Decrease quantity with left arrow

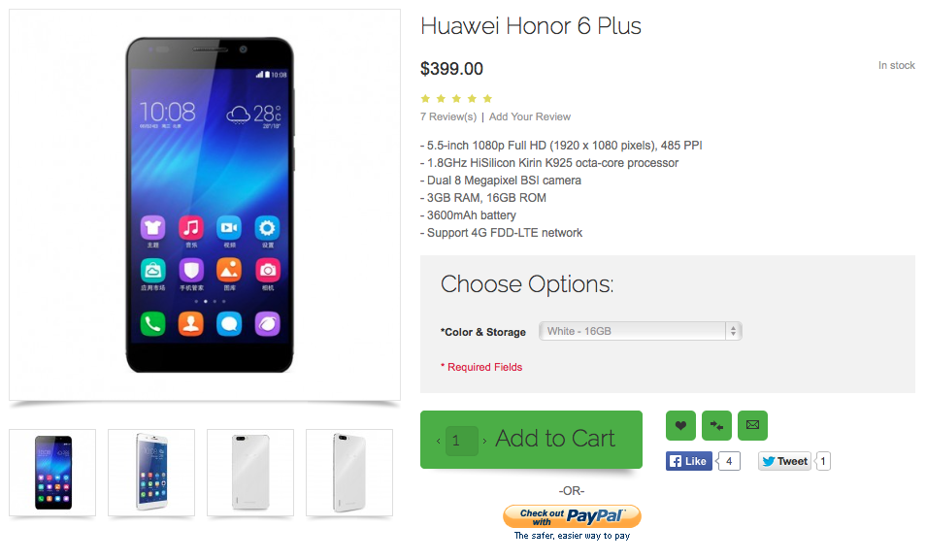[x=438, y=442]
